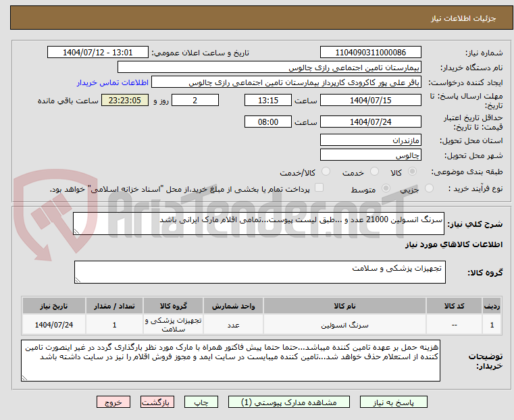Click the شرح کلی نیاز description textarea
Viewport: 514px width, 420px height.
click(x=259, y=224)
